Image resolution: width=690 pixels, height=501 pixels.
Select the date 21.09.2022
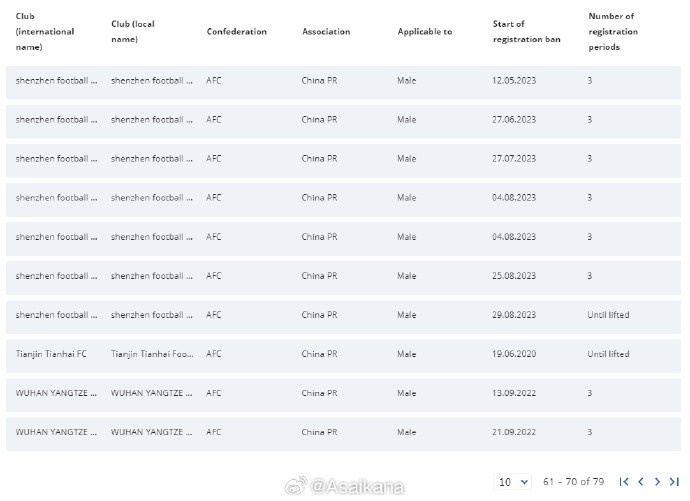point(514,432)
